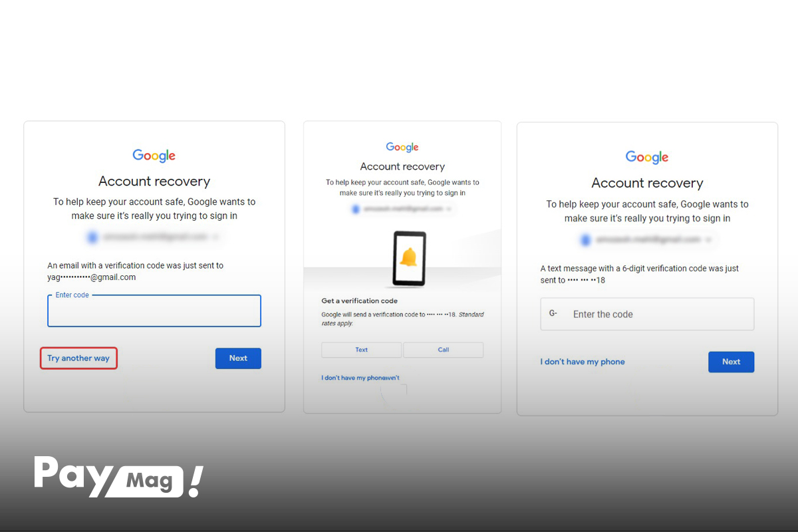This screenshot has height=532, width=798.
Task: Click Account recovery heading in right panel
Action: pos(647,183)
